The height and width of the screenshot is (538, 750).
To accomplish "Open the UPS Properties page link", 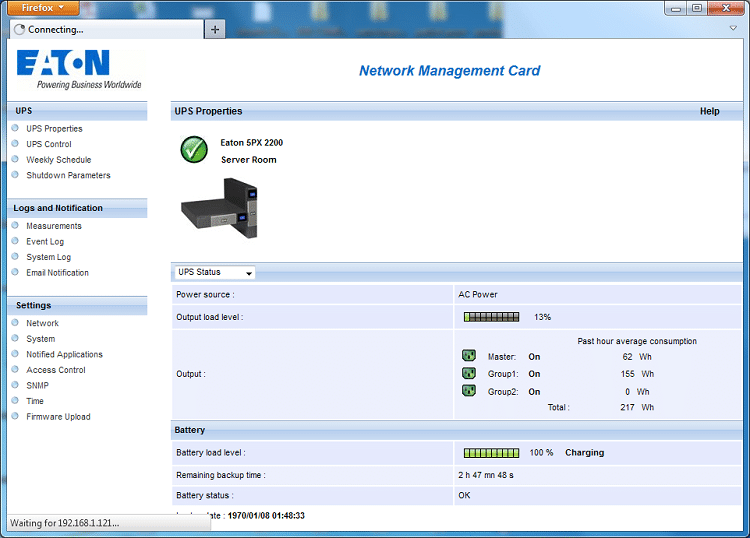I will coord(54,129).
